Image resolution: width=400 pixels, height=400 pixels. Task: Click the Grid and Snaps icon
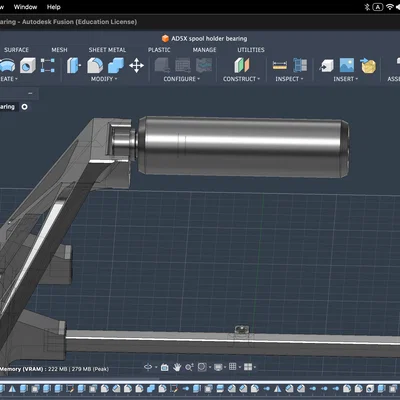click(233, 367)
